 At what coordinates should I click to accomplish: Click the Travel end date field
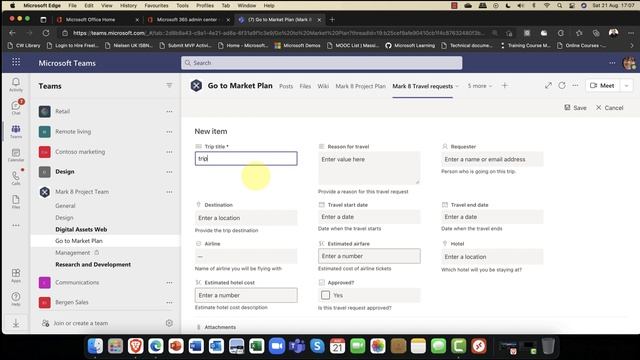tap(492, 217)
